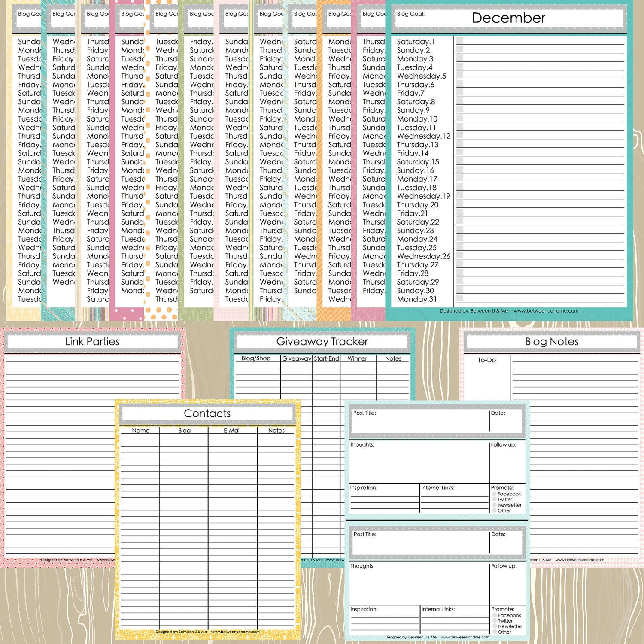
Task: Click the Blog/Shop column header
Action: click(x=256, y=358)
